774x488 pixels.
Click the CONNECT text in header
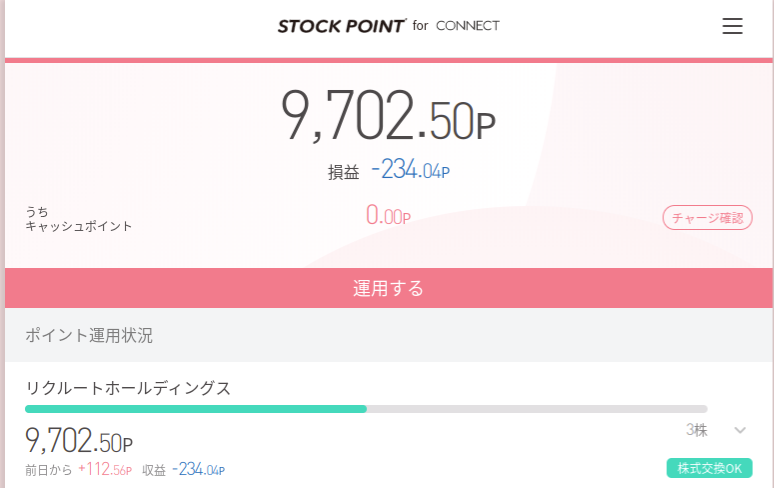click(x=468, y=26)
